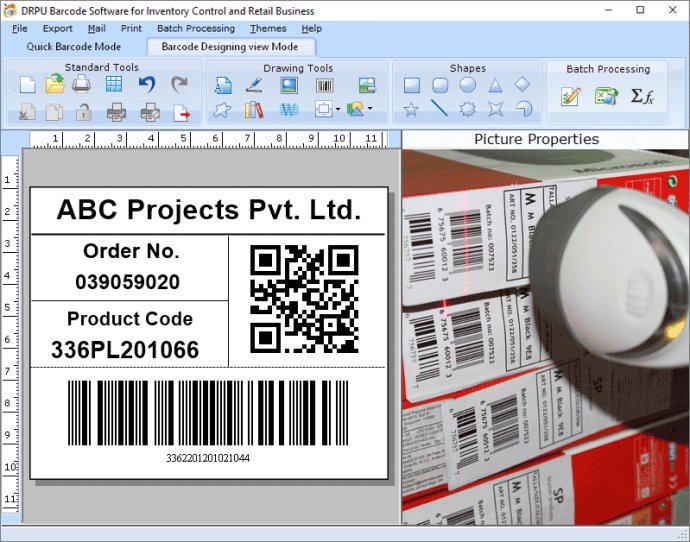Image resolution: width=690 pixels, height=542 pixels.
Task: Draw a five-point star shape
Action: pyautogui.click(x=411, y=109)
